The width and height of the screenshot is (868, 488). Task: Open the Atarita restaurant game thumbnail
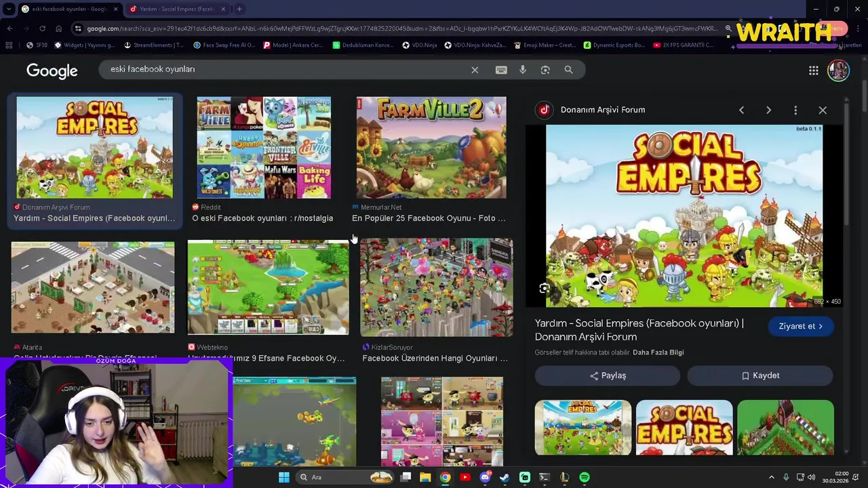click(x=93, y=287)
